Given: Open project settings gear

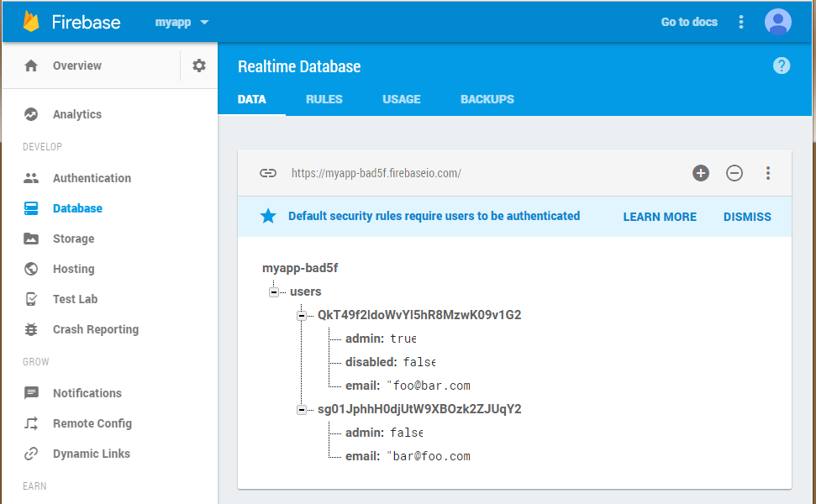Looking at the screenshot, I should click(x=199, y=66).
